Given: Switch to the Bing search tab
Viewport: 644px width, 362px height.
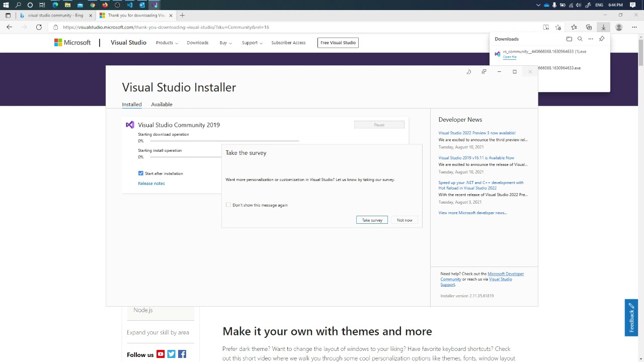Looking at the screenshot, I should click(55, 16).
